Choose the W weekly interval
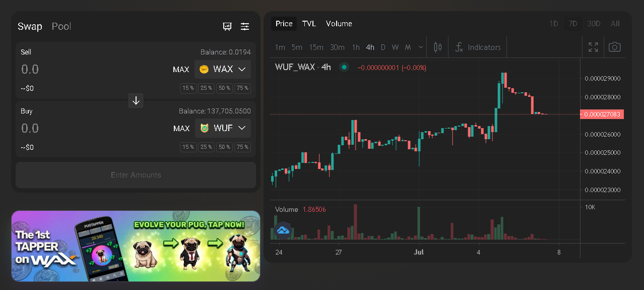The image size is (644, 290). click(396, 47)
